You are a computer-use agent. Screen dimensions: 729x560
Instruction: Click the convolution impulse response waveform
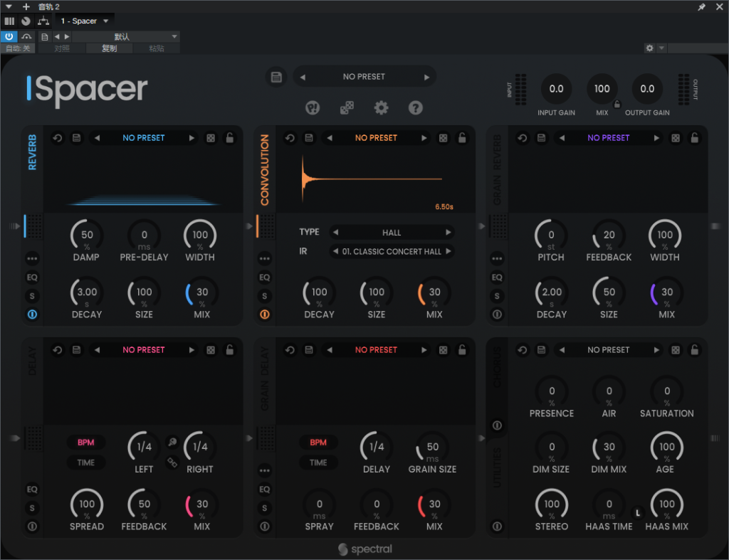pyautogui.click(x=372, y=179)
